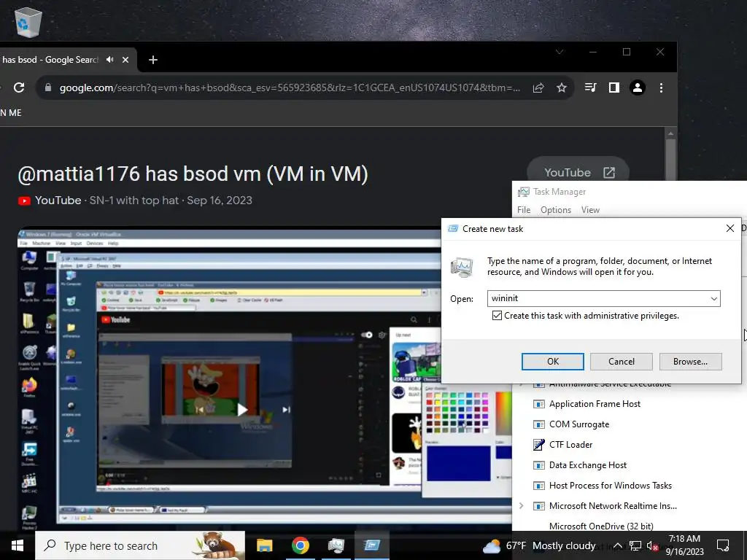Open volume control tray icon
The height and width of the screenshot is (560, 747).
[x=652, y=545]
